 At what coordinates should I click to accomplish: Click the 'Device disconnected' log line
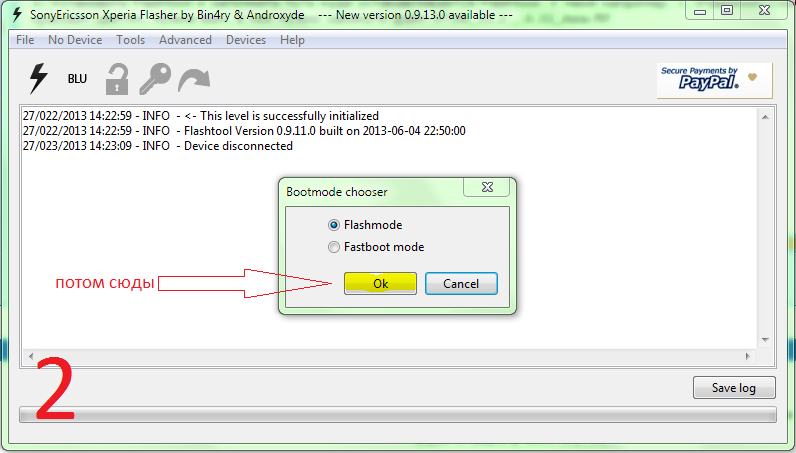[158, 146]
